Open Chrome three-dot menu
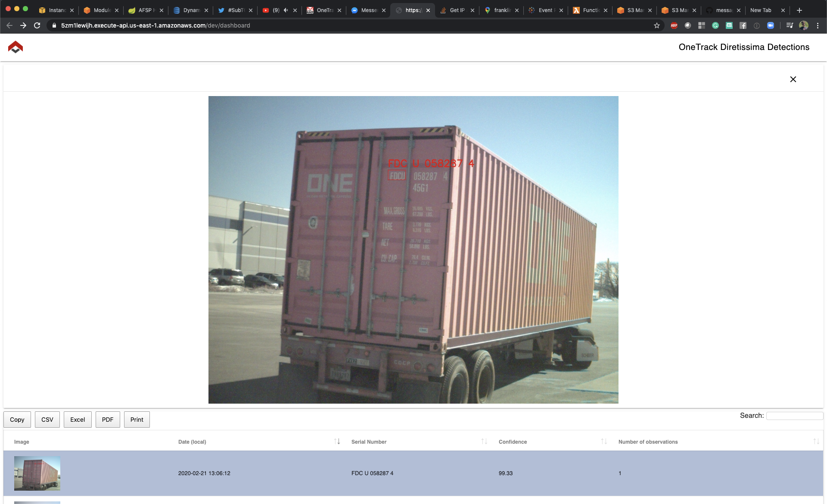Image resolution: width=827 pixels, height=504 pixels. 818,25
